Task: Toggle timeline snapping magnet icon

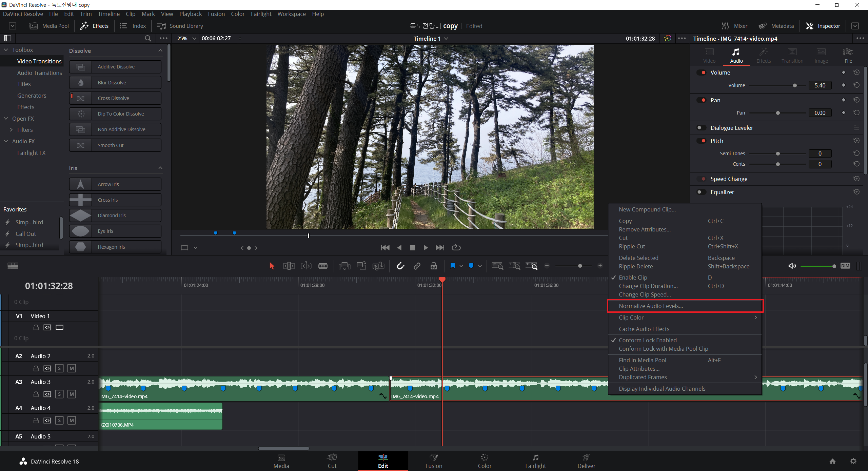Action: [400, 266]
